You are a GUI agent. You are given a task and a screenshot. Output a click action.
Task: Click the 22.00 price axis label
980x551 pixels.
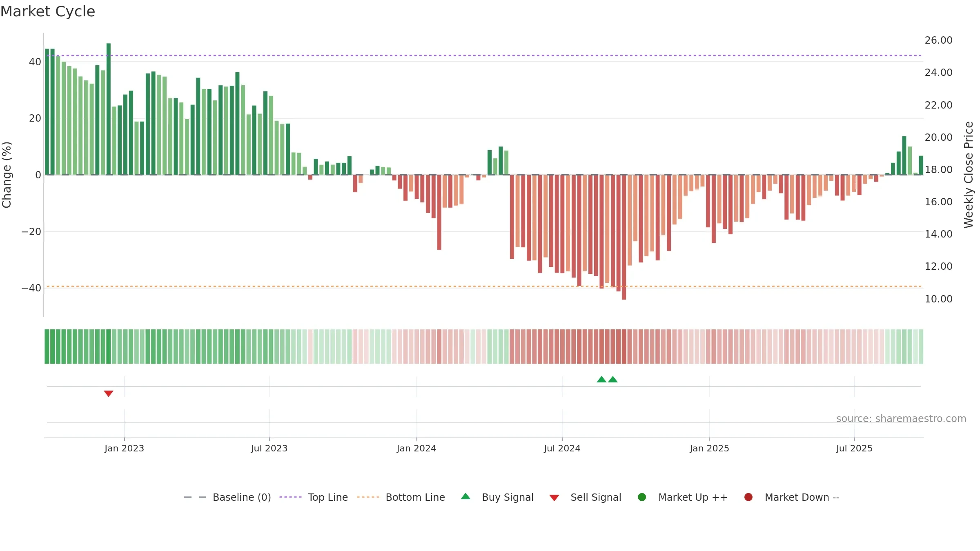(x=938, y=105)
